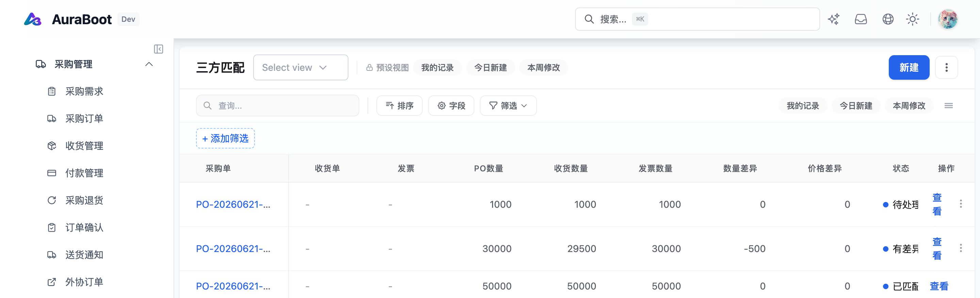Open the user avatar menu
Screen dimensions: 980x298
[x=948, y=19]
